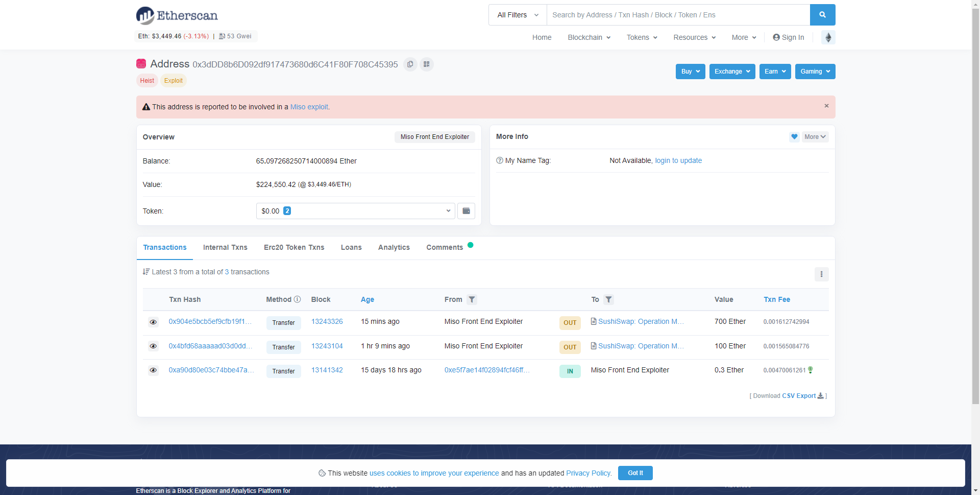Open the Token holdings dropdown
This screenshot has height=495, width=980.
[x=355, y=211]
